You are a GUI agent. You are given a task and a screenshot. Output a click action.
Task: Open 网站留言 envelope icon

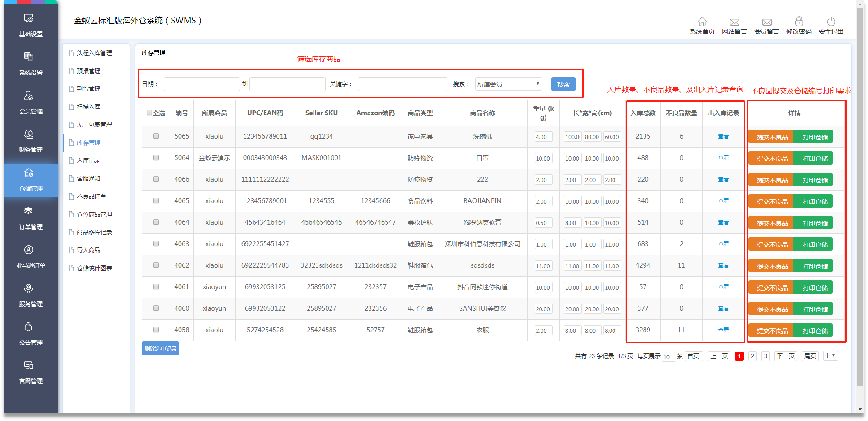coord(734,22)
